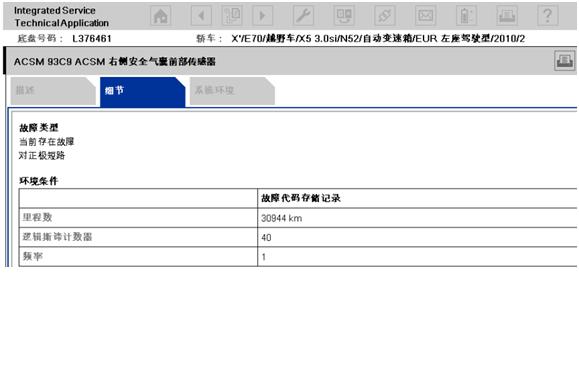This screenshot has width=579, height=388.
Task: Select the 频率 row label
Action: pyautogui.click(x=33, y=256)
